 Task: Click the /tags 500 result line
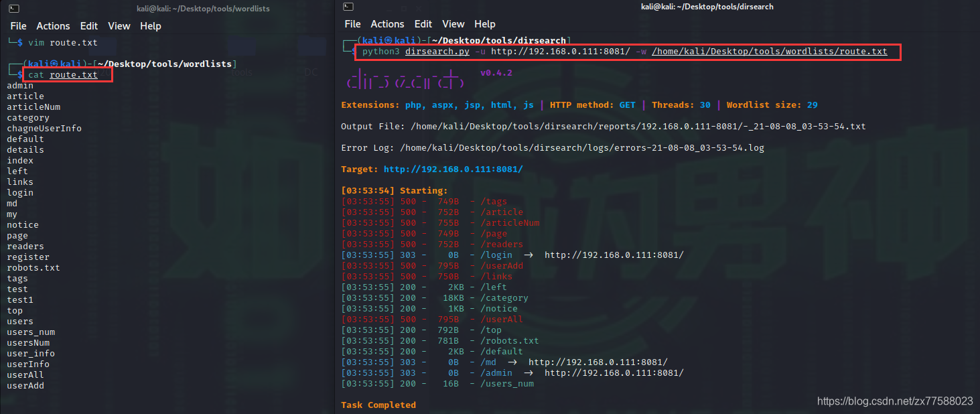[424, 202]
